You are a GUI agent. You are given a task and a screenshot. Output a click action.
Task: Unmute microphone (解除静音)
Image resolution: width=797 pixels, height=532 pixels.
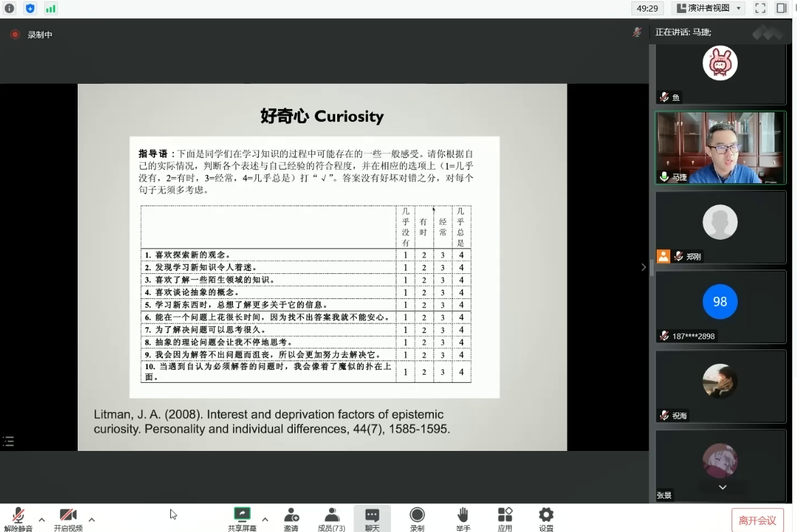tap(18, 519)
